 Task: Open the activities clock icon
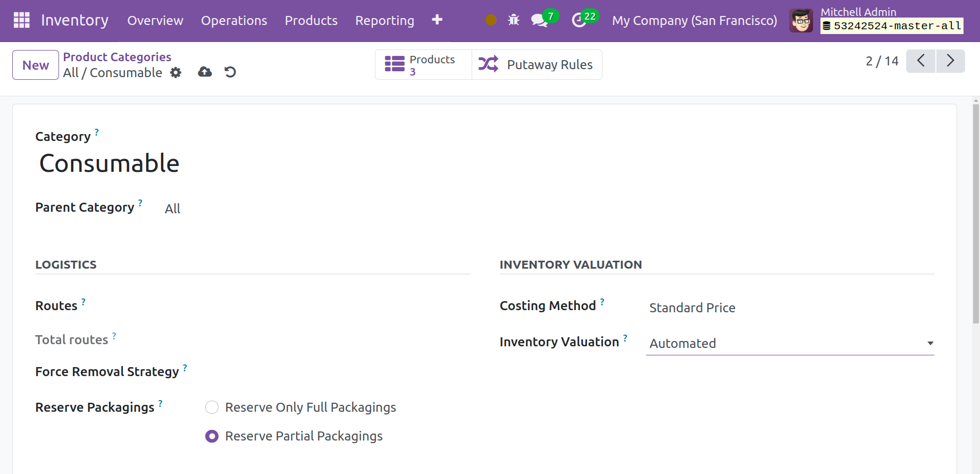pyautogui.click(x=579, y=20)
